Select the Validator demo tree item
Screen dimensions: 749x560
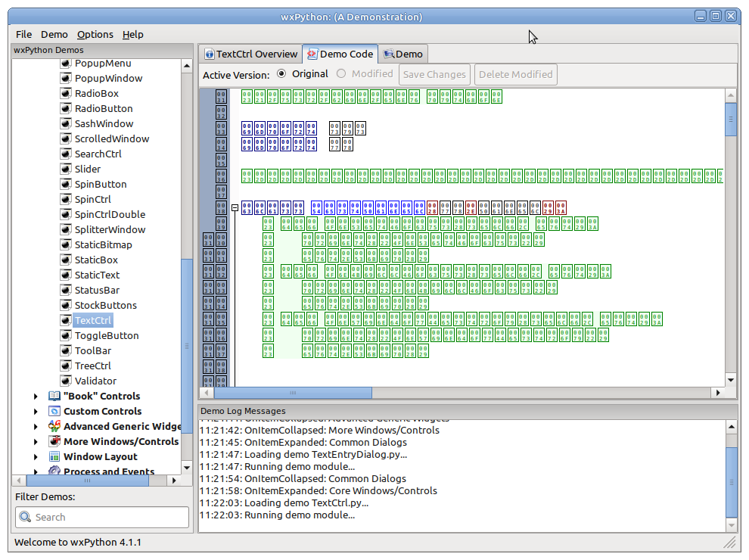[x=95, y=381]
